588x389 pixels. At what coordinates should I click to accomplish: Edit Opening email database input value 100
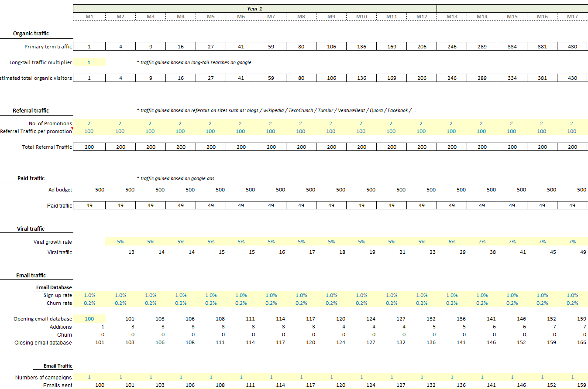point(89,319)
